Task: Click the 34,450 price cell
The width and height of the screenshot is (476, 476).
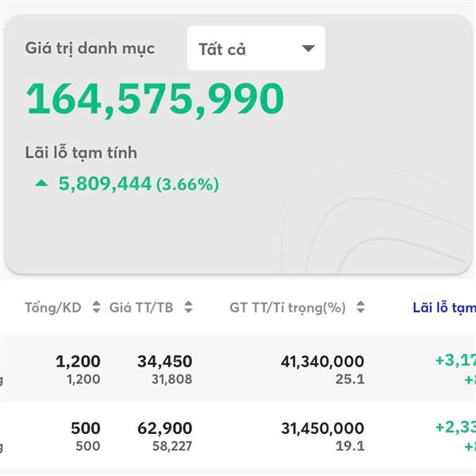Action: click(x=164, y=362)
